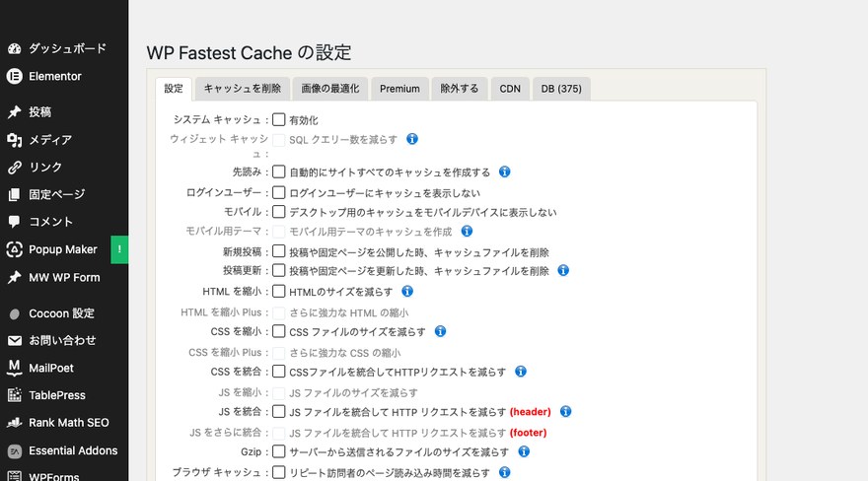Screen dimensions: 868x481
Task: Open Rank Math SEO menu link
Action: click(69, 423)
